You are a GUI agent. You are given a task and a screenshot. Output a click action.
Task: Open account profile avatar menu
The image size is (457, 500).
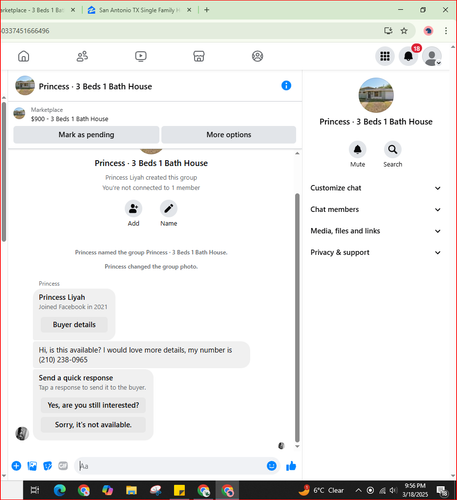(432, 56)
